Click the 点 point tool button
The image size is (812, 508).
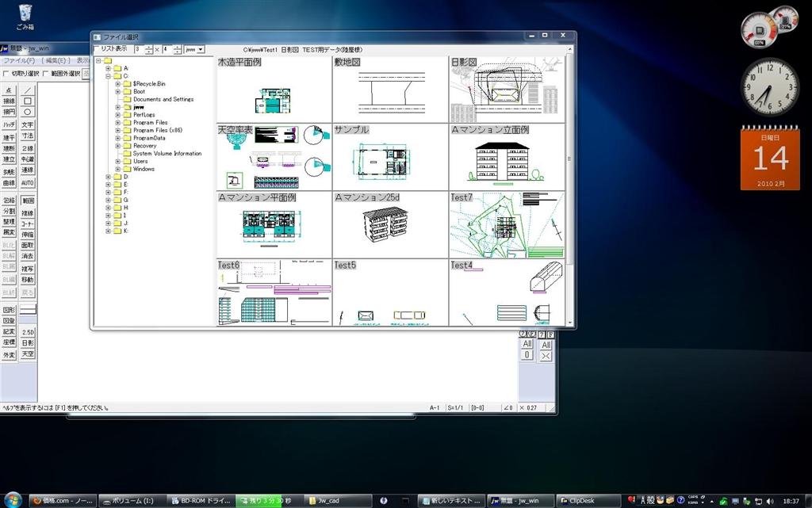pyautogui.click(x=9, y=90)
